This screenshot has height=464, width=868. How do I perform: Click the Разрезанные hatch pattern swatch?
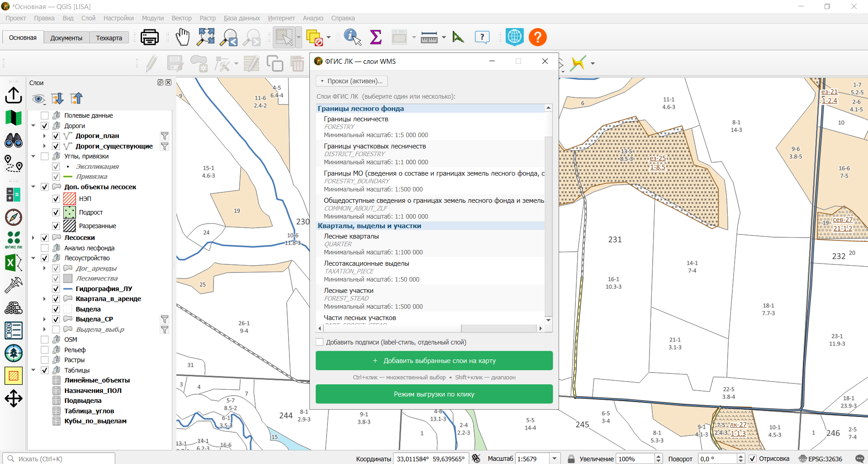pos(70,226)
